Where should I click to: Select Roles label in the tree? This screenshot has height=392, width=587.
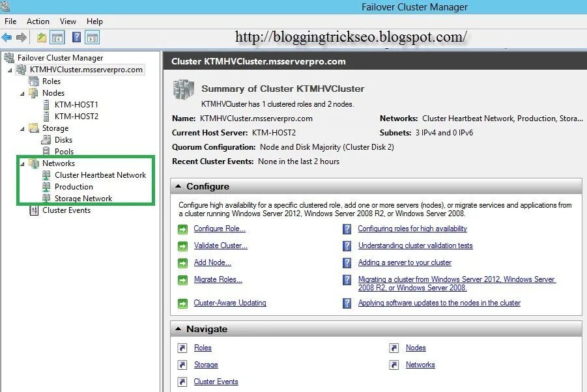(51, 81)
